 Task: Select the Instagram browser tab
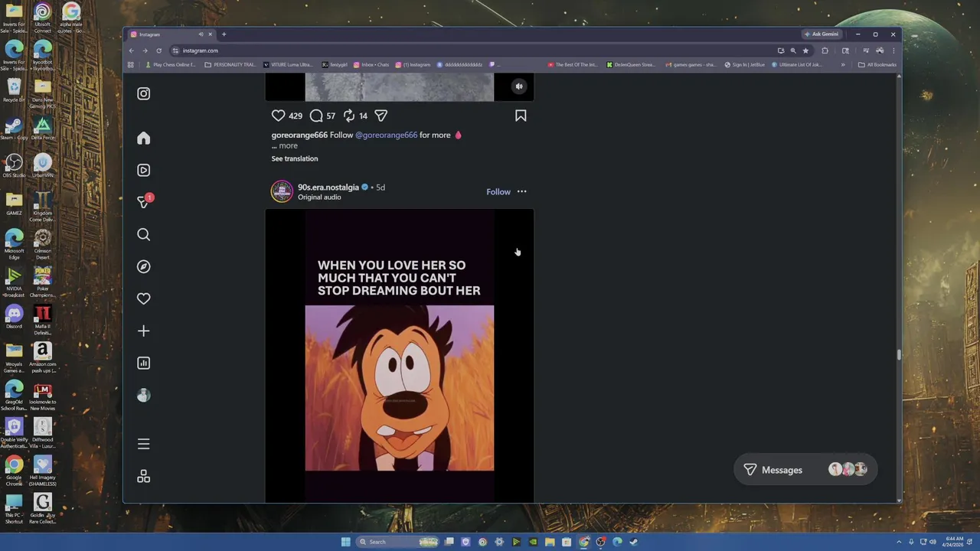(171, 34)
